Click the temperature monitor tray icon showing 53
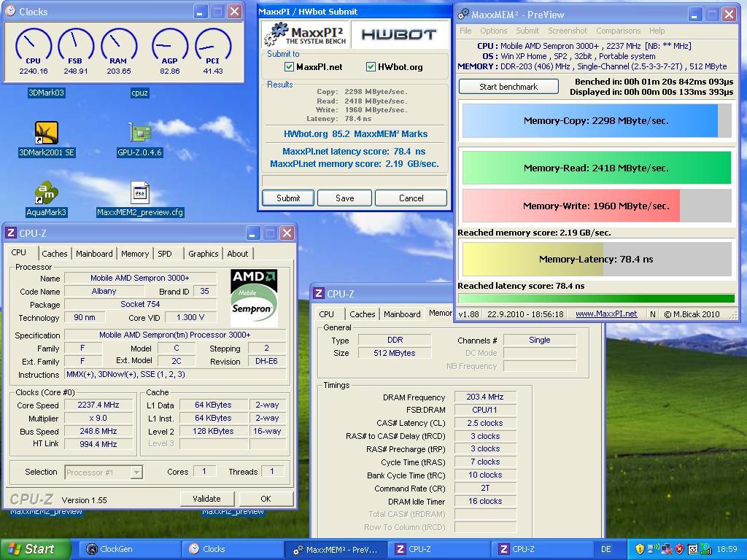Image resolution: width=747 pixels, height=560 pixels. 693,549
